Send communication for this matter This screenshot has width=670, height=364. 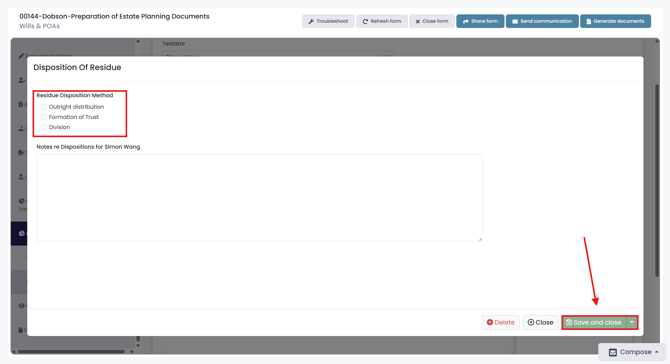pyautogui.click(x=542, y=21)
